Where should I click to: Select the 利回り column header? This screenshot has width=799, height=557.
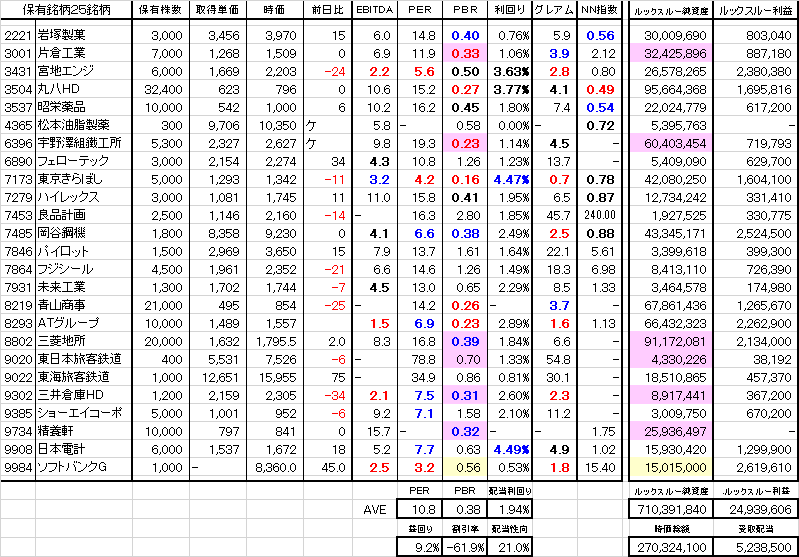pyautogui.click(x=510, y=10)
